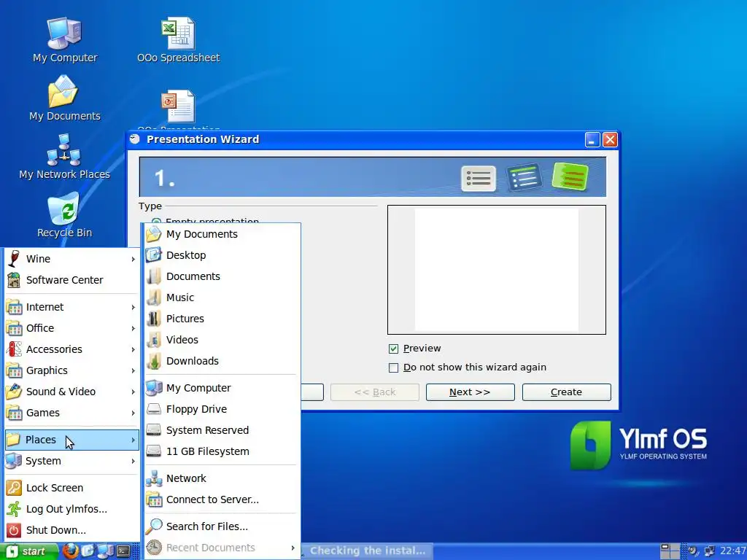Open My Network Places desktop icon

pos(64,157)
